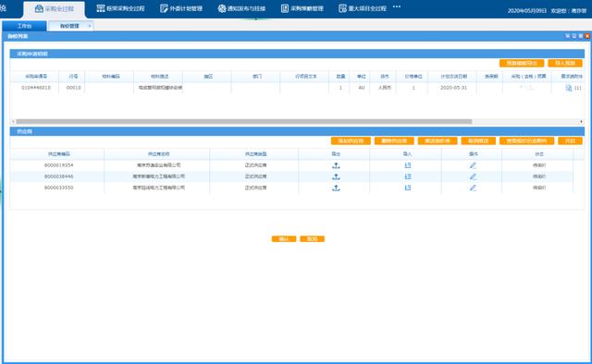The width and height of the screenshot is (592, 364).
Task: Click the last orange button in supplier toolbar
Action: [x=570, y=140]
